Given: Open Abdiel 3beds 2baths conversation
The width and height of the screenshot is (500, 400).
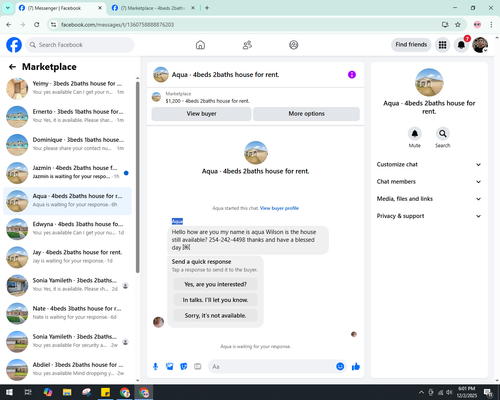Looking at the screenshot, I should (67, 370).
